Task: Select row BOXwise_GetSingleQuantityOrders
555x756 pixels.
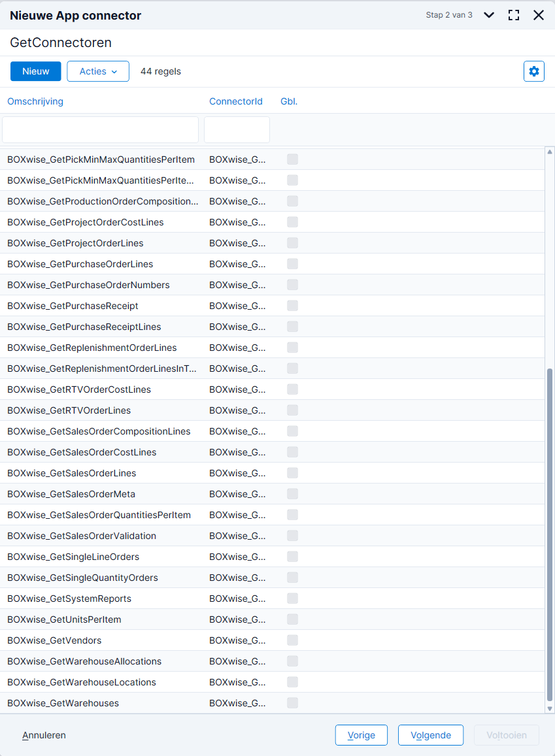Action: [x=272, y=578]
